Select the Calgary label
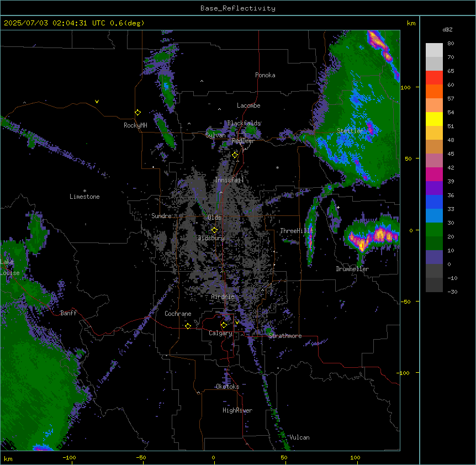This screenshot has width=476, height=465. 220,333
